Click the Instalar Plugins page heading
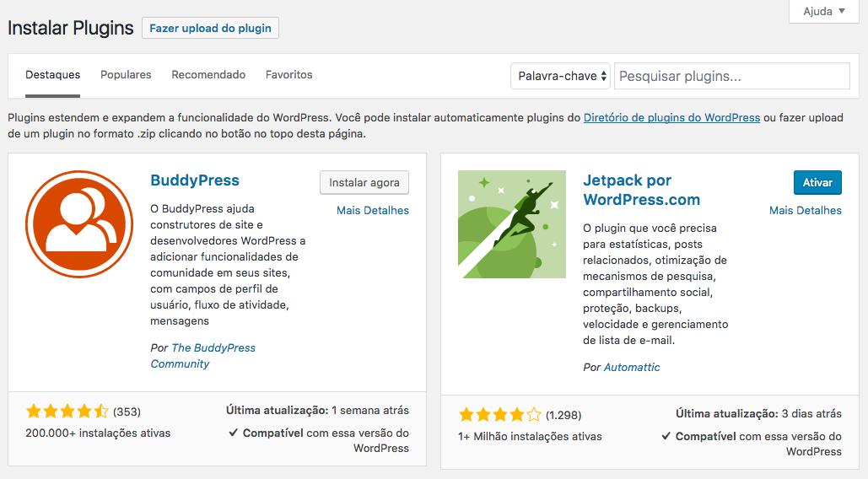868x479 pixels. click(70, 28)
